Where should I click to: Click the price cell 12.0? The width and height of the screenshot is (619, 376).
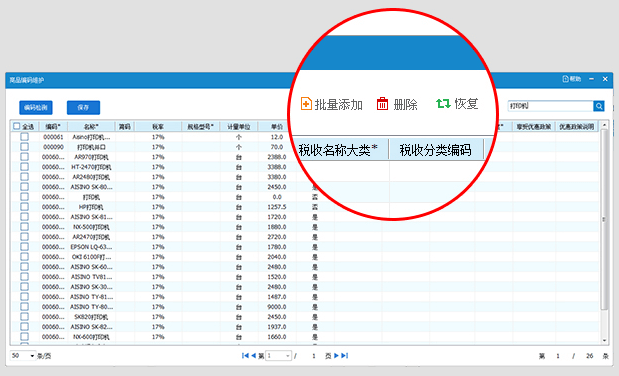point(277,137)
